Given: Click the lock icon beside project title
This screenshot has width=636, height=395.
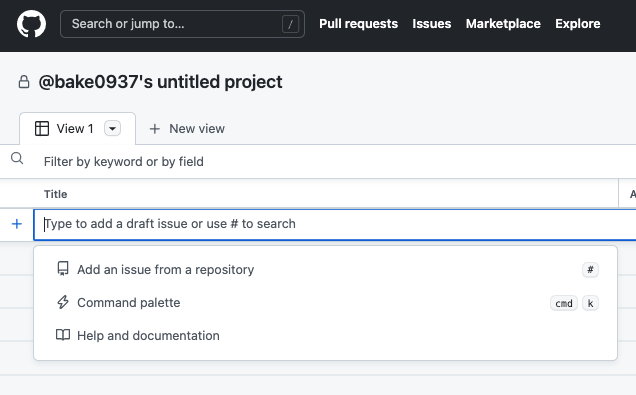Looking at the screenshot, I should (x=24, y=82).
